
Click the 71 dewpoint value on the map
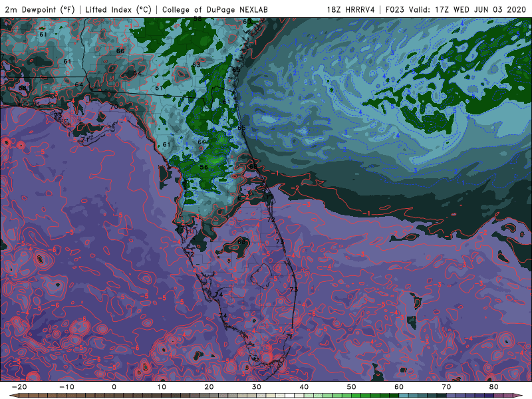coord(85,140)
